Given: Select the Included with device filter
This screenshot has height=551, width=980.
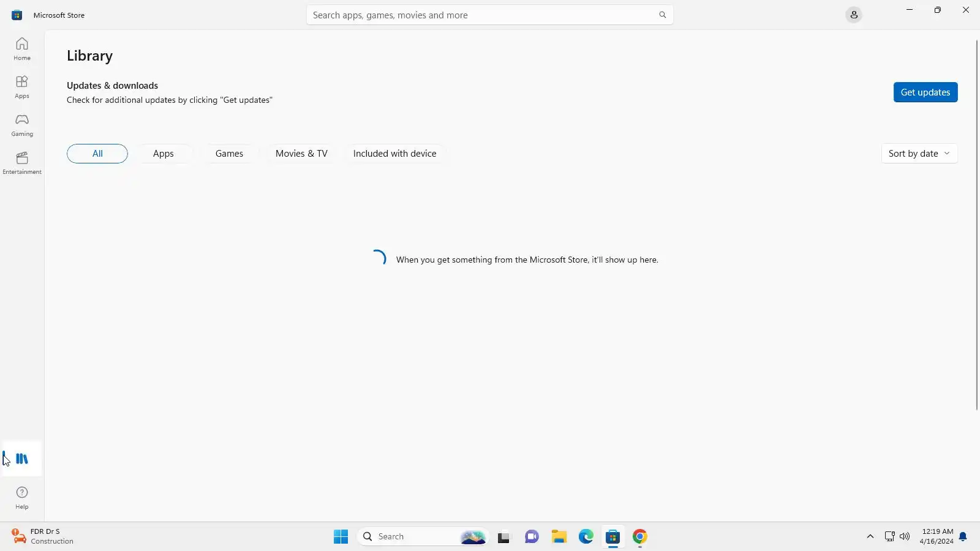Looking at the screenshot, I should (395, 154).
